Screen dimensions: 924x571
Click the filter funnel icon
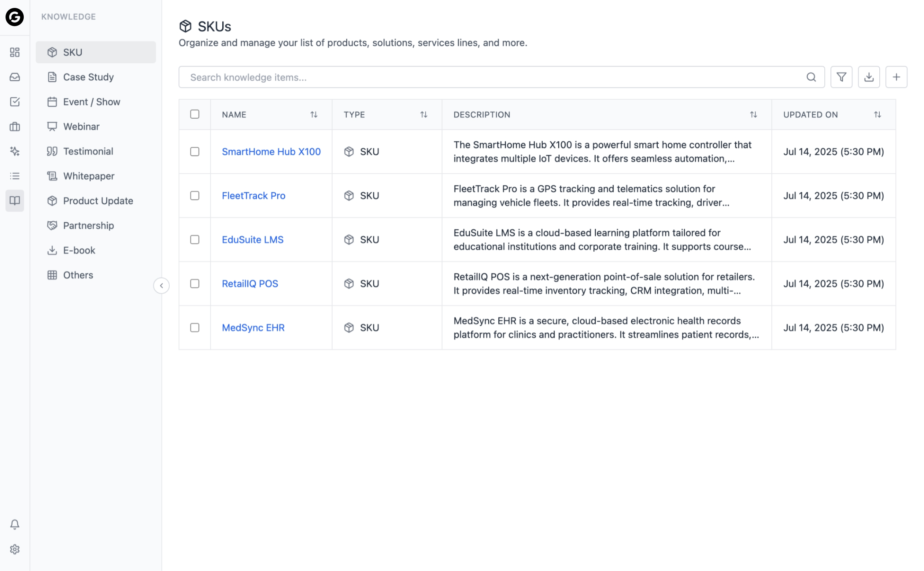click(841, 77)
